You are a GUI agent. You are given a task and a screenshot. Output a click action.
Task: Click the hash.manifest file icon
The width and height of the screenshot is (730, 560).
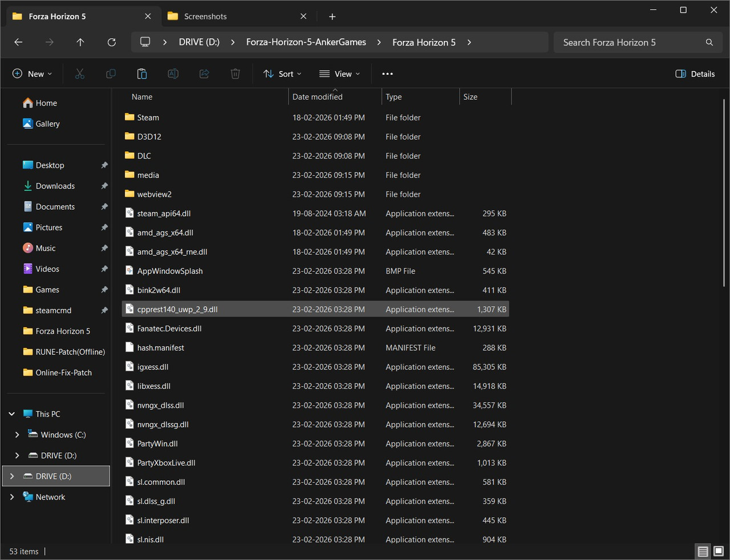[129, 347]
